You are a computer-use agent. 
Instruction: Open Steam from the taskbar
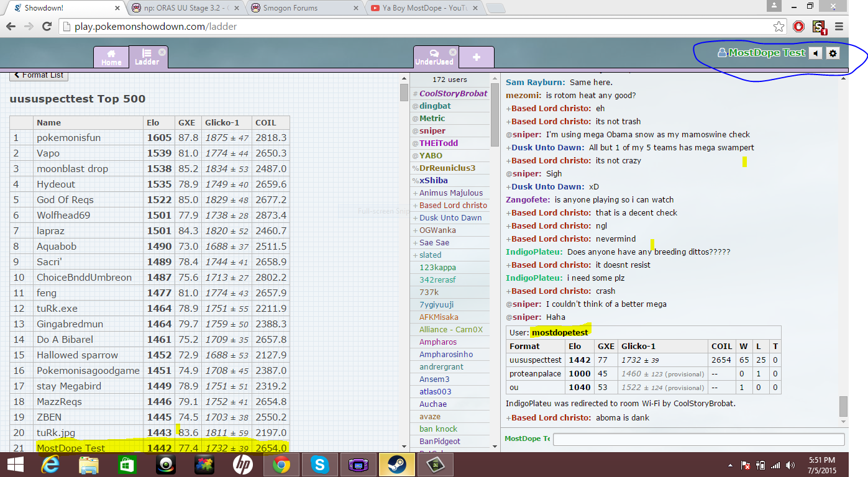coord(396,465)
